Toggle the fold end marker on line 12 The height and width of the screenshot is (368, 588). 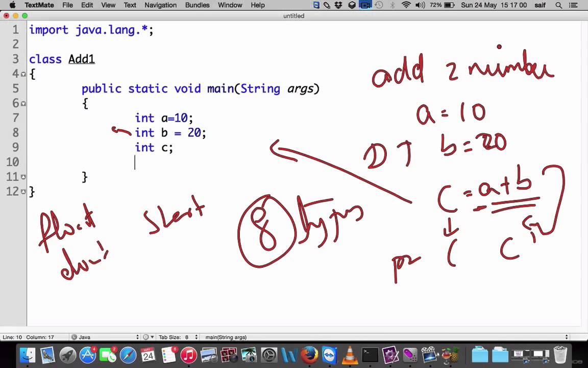pyautogui.click(x=23, y=192)
